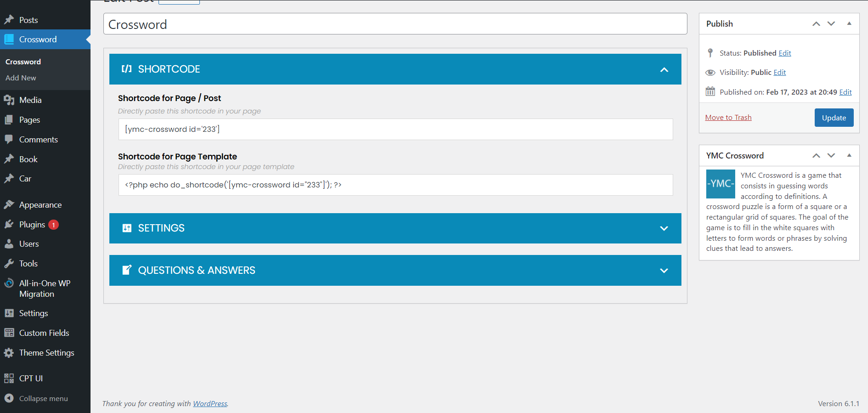
Task: Click the Page Template shortcode field
Action: tap(396, 185)
